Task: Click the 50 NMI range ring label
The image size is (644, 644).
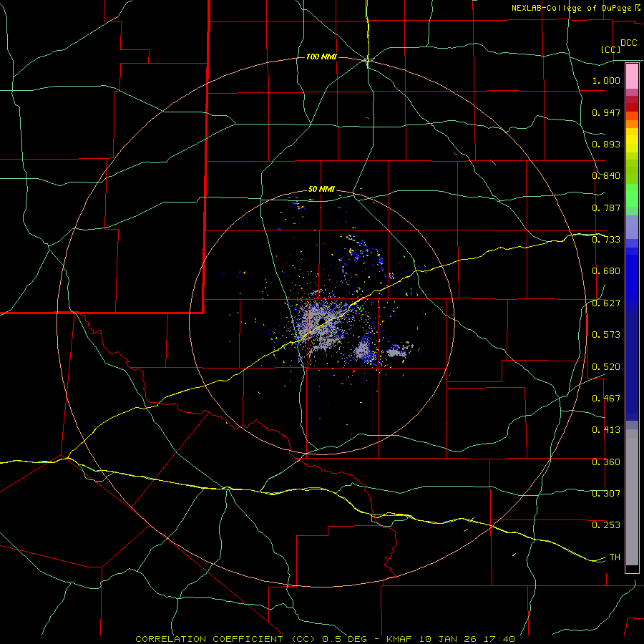Action: pos(321,189)
